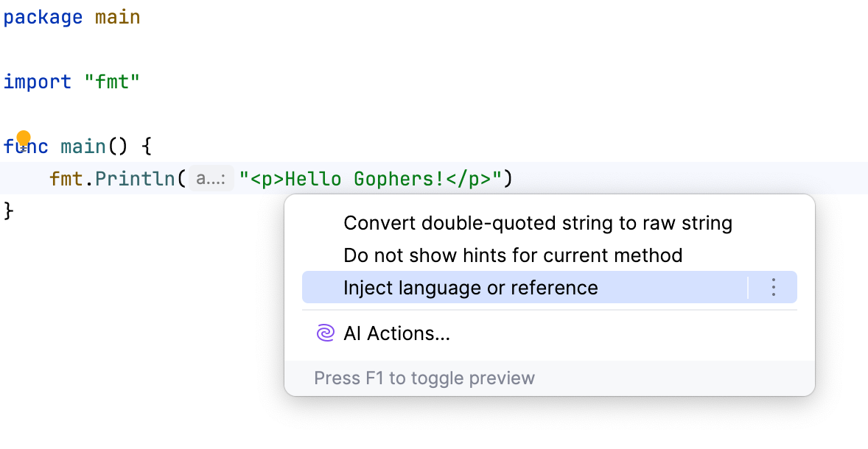Click the "import" keyword
This screenshot has height=449, width=868.
tap(37, 82)
